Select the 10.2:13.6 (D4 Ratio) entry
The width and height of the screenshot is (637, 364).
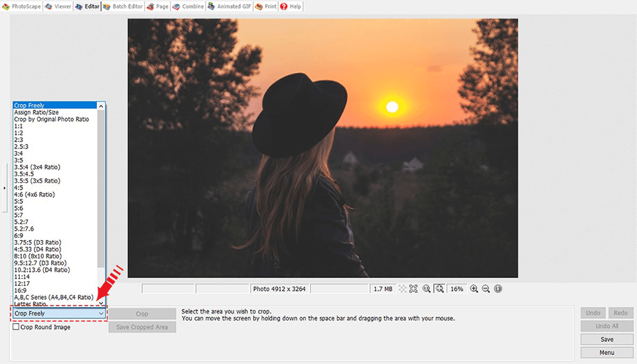(55, 270)
